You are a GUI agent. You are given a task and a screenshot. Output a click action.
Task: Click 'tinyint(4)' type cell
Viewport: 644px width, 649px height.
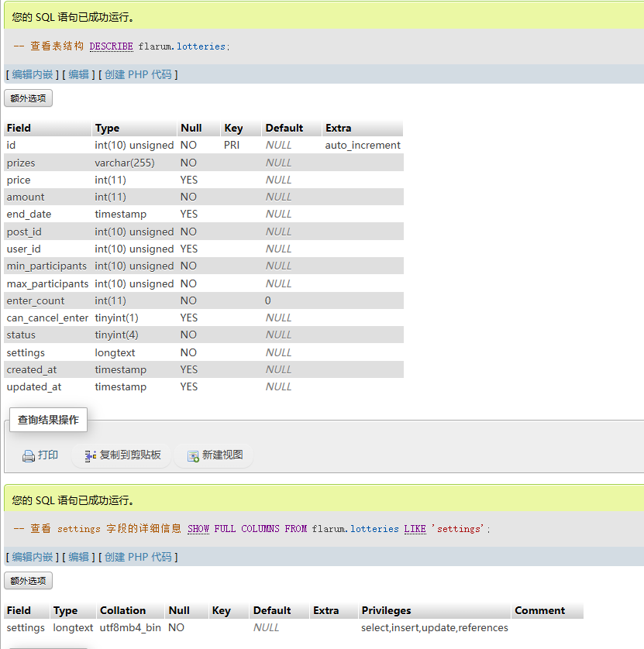point(134,335)
